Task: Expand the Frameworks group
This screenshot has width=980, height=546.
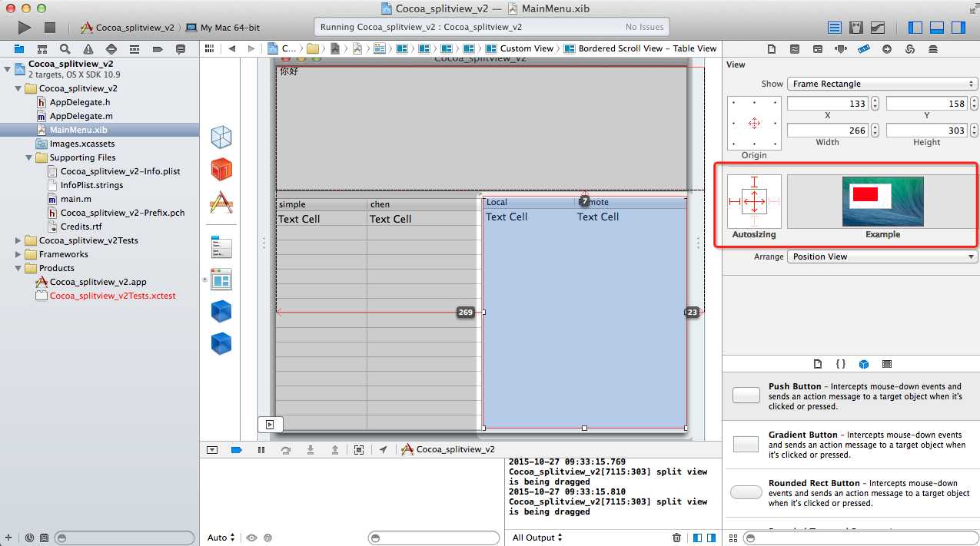Action: click(x=18, y=254)
